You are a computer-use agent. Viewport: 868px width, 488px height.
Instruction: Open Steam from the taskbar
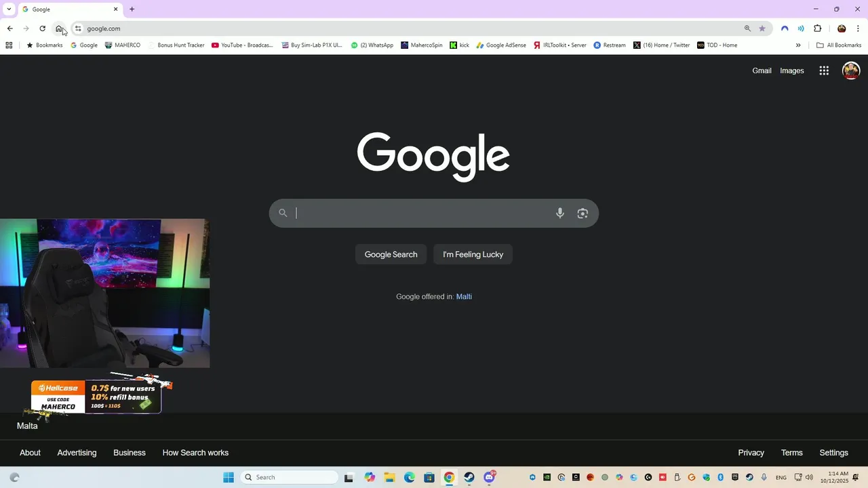[x=469, y=477]
